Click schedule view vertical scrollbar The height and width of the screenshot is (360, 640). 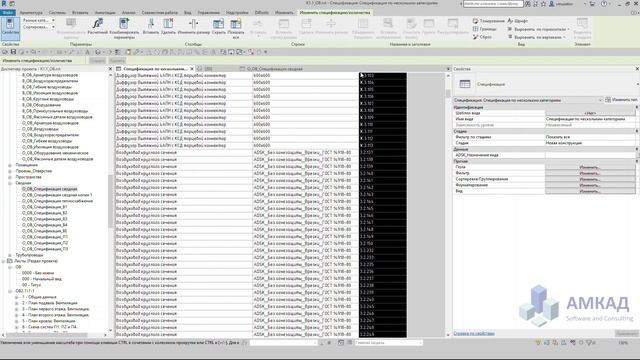pos(448,93)
